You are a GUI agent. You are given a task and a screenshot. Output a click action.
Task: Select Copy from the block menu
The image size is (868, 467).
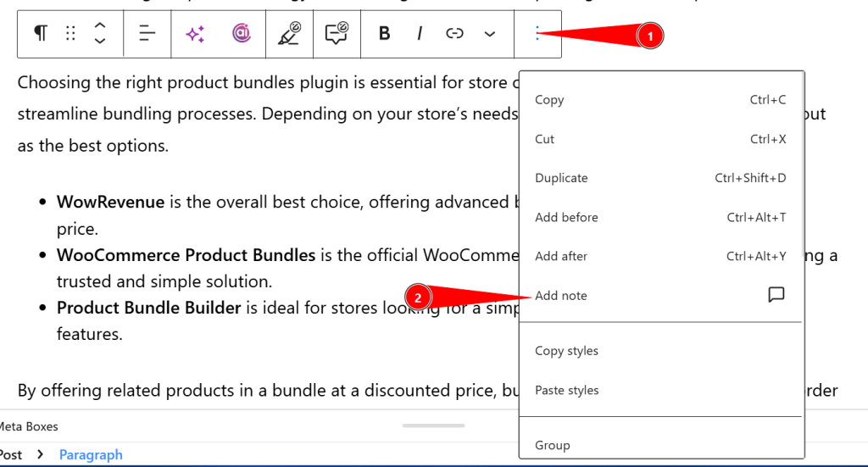click(x=660, y=100)
